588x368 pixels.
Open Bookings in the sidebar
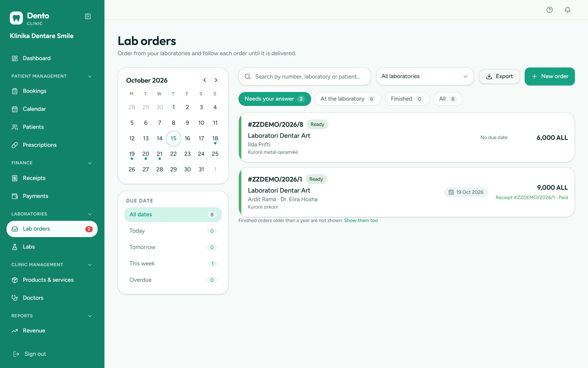click(52, 91)
